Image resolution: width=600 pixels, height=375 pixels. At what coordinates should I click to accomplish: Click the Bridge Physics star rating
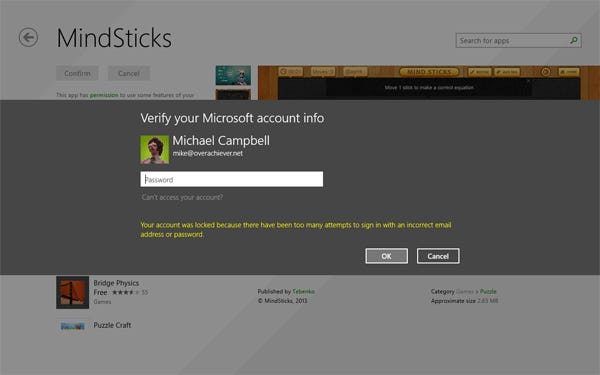[x=126, y=292]
